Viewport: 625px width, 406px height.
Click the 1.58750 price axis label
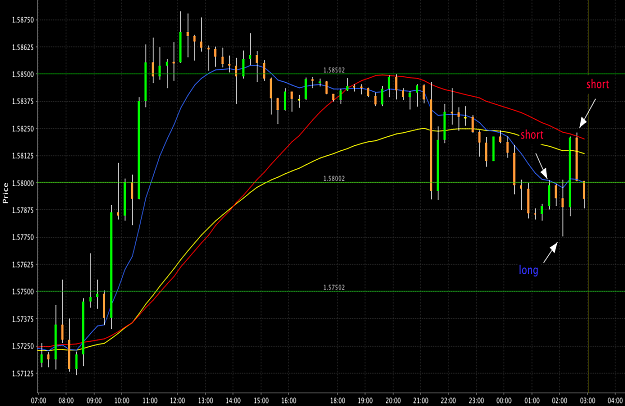(23, 20)
